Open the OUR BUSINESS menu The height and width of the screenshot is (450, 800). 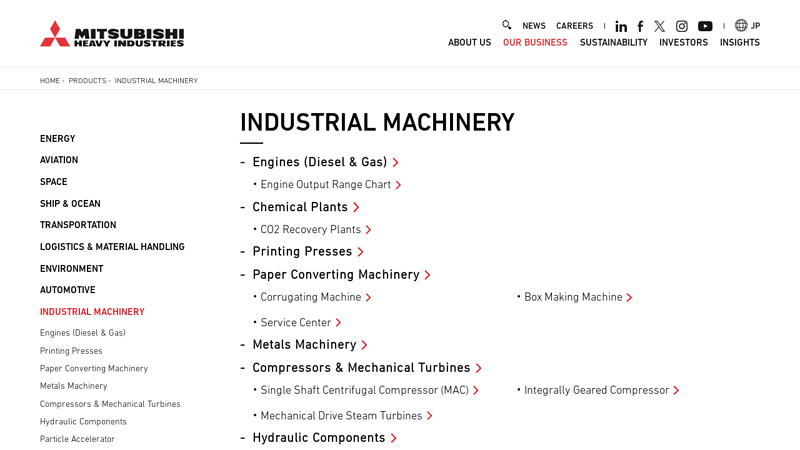(x=535, y=42)
